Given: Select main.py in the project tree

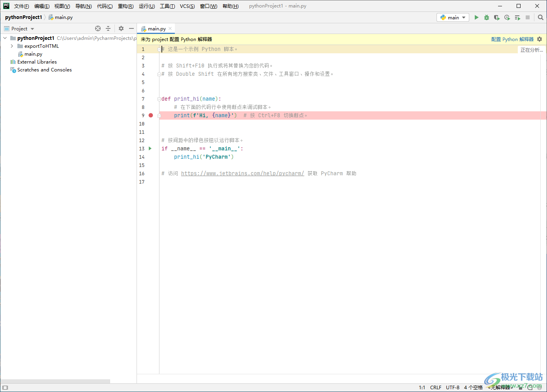Looking at the screenshot, I should coord(33,54).
